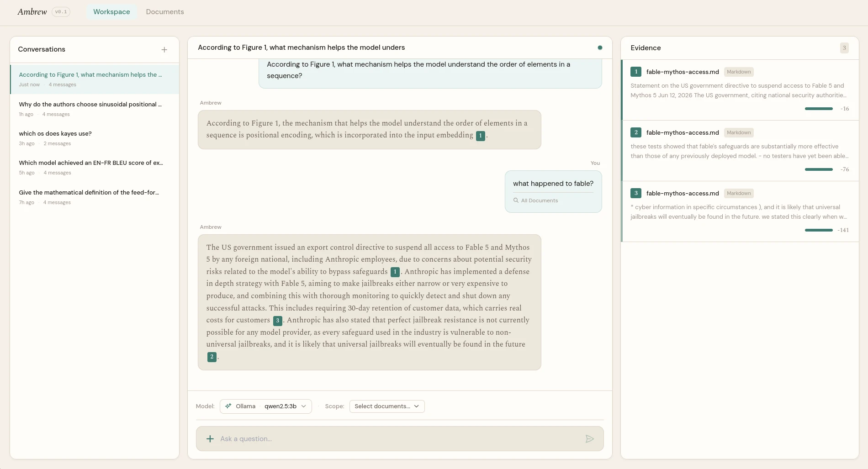Click Markdown tag on evidence card 3
The image size is (868, 469).
[739, 193]
